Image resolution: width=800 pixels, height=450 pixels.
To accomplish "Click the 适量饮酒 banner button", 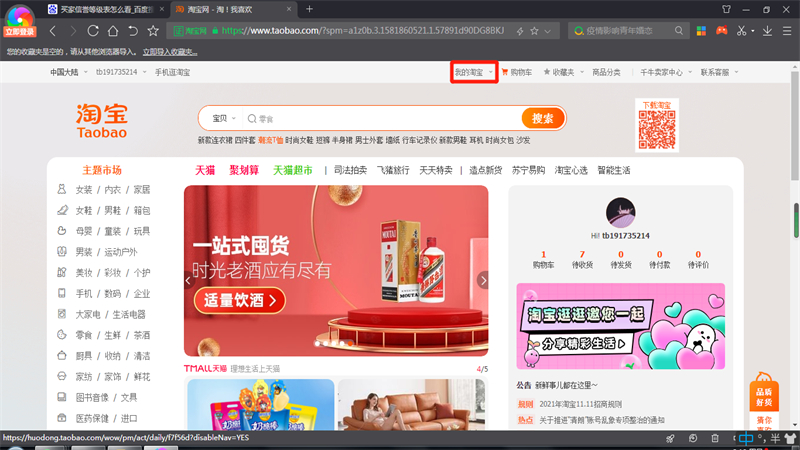I will [239, 300].
